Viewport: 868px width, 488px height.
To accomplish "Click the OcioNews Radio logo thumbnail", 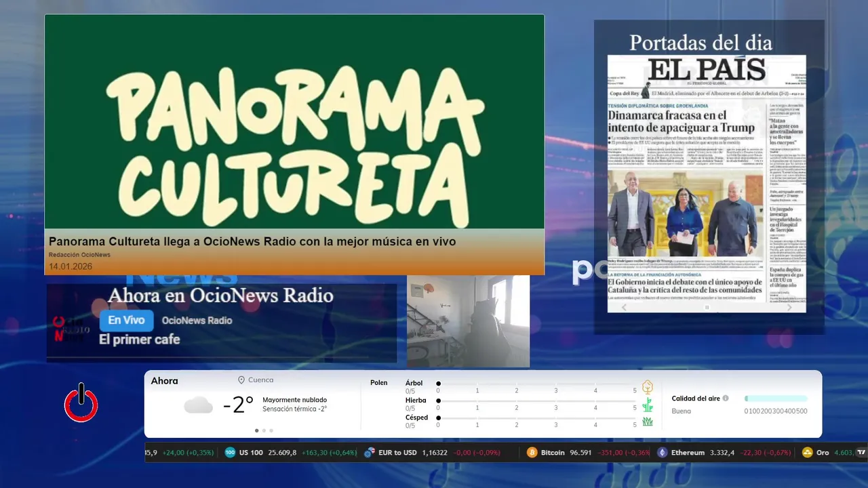I will coord(72,329).
